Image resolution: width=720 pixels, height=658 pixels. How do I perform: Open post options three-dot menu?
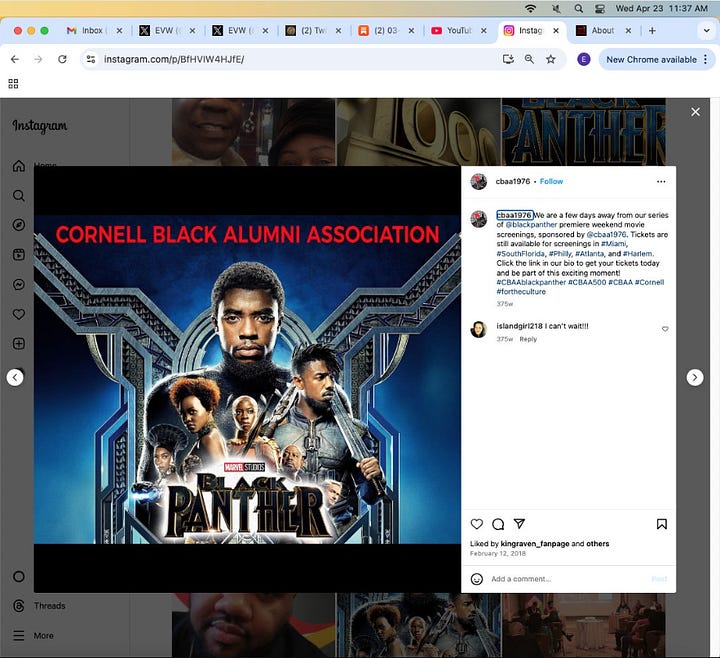[661, 181]
